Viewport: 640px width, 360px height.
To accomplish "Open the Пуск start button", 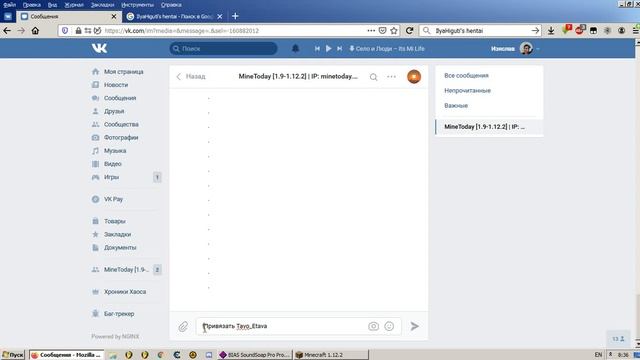I will click(x=13, y=355).
